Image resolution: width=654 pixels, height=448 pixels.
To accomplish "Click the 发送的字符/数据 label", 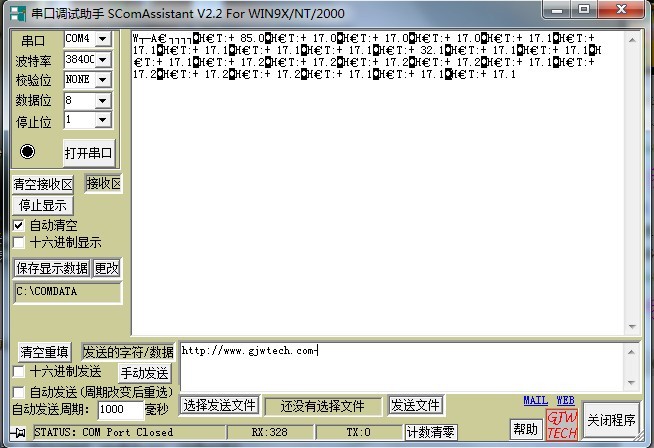I will coord(128,352).
